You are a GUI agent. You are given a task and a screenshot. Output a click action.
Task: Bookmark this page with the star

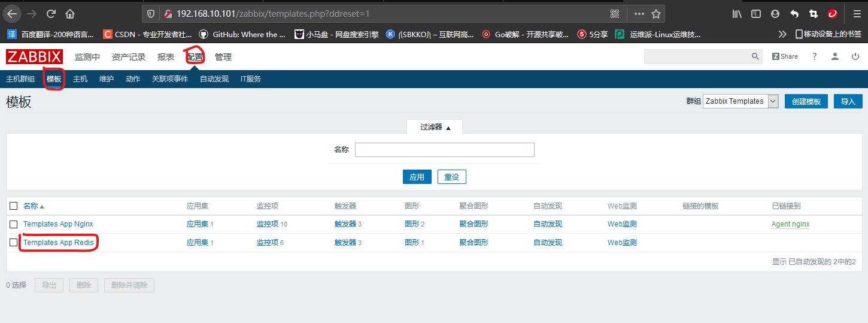[655, 14]
